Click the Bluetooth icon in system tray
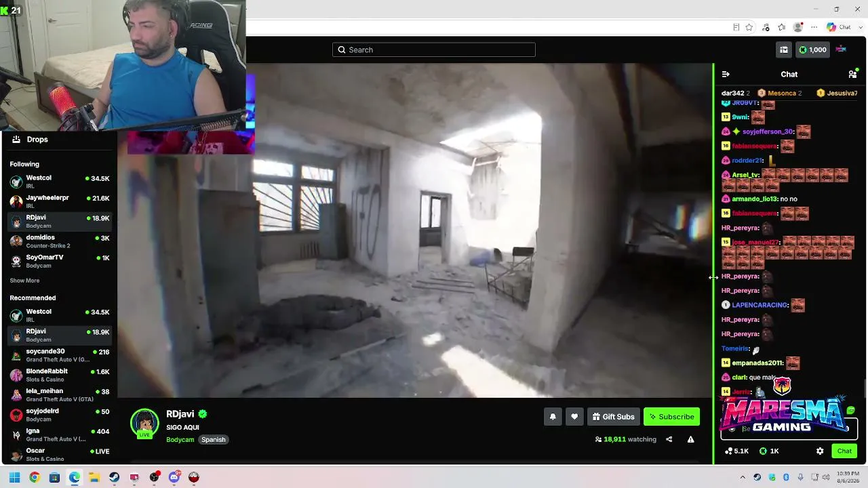This screenshot has width=868, height=488. pyautogui.click(x=786, y=477)
